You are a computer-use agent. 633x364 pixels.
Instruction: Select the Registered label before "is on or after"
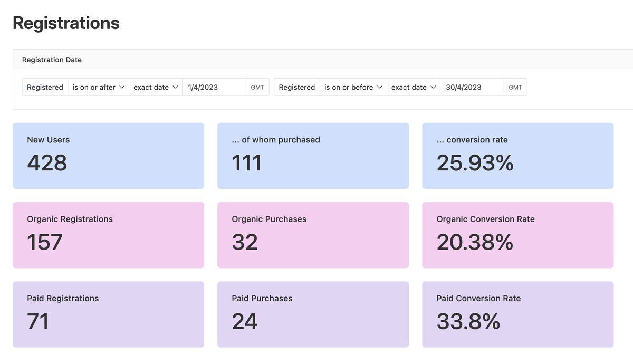click(x=45, y=87)
